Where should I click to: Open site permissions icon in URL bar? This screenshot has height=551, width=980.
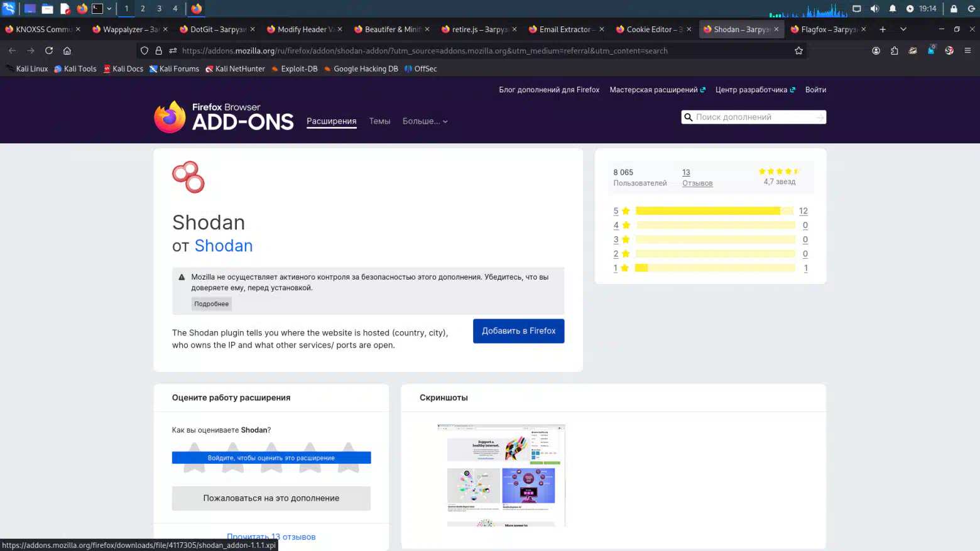click(173, 50)
